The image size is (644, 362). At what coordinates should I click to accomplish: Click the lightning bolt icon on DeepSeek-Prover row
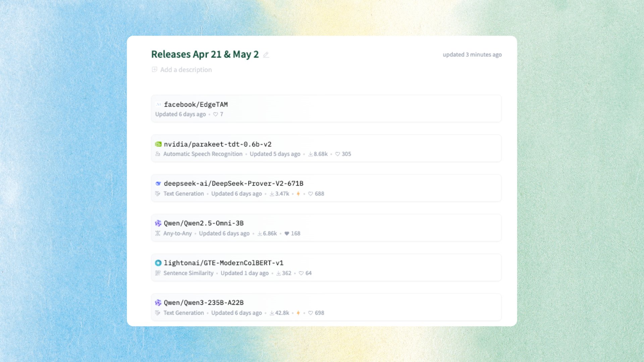coord(298,194)
